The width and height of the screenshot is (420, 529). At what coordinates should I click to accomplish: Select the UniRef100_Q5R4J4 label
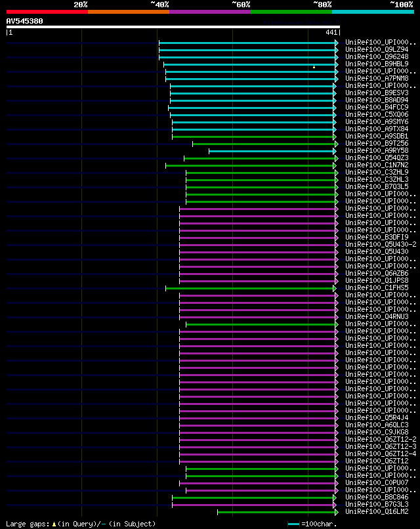(377, 417)
